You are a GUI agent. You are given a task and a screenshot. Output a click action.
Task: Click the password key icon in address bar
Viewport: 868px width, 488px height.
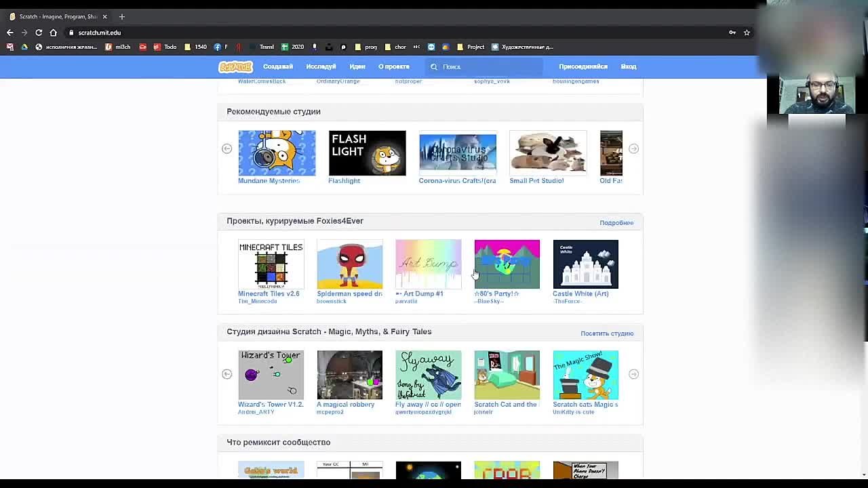(732, 33)
